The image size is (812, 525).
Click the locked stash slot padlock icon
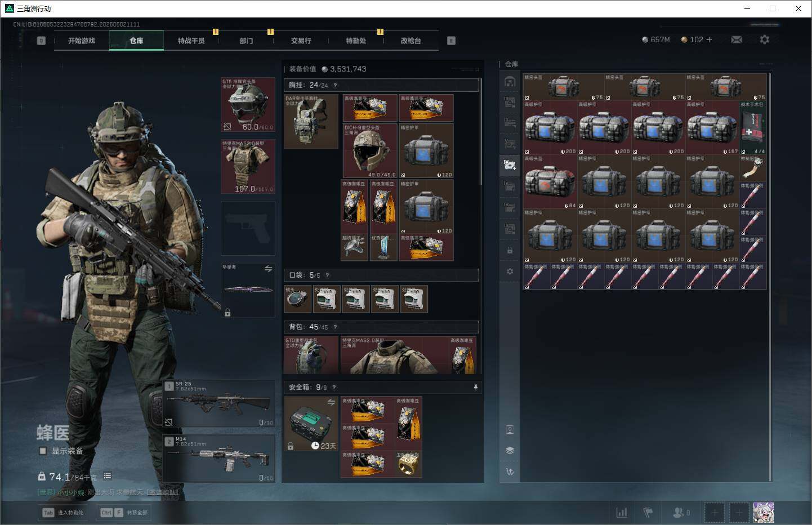[510, 250]
